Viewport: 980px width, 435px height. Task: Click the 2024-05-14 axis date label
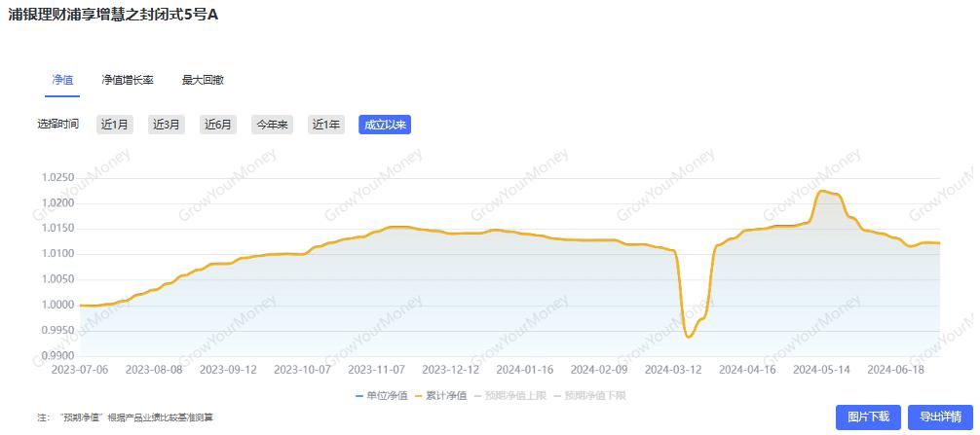coord(822,370)
